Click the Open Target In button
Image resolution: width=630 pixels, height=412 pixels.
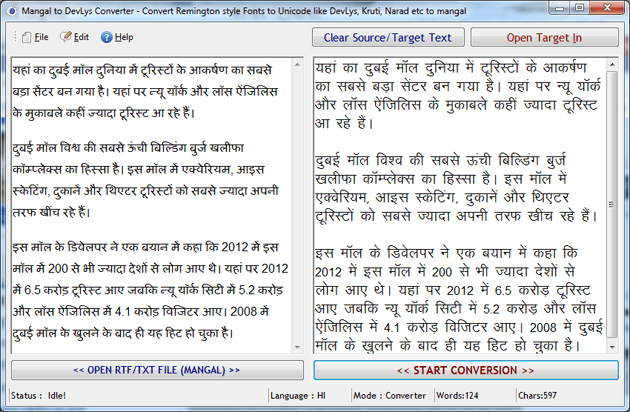point(544,37)
